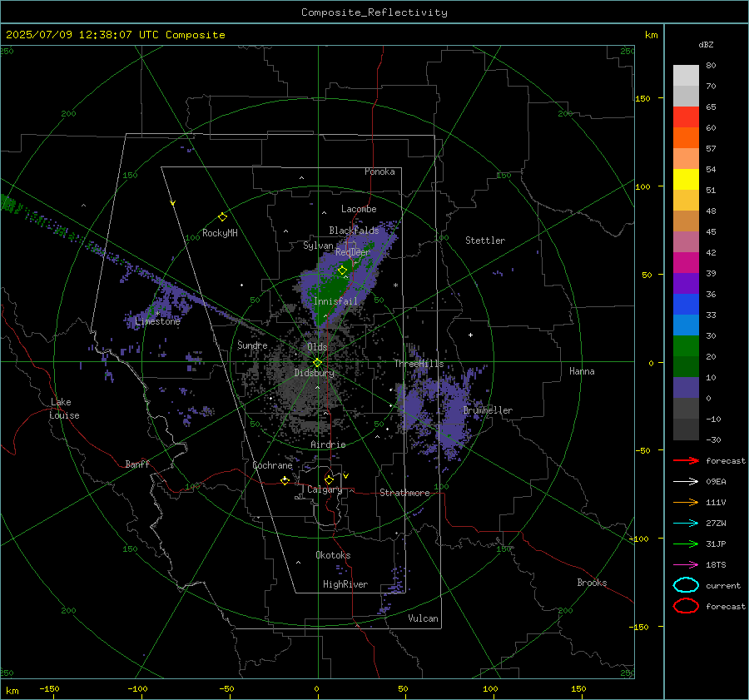This screenshot has width=749, height=700.
Task: Click the Stettler town label
Action: coord(485,241)
